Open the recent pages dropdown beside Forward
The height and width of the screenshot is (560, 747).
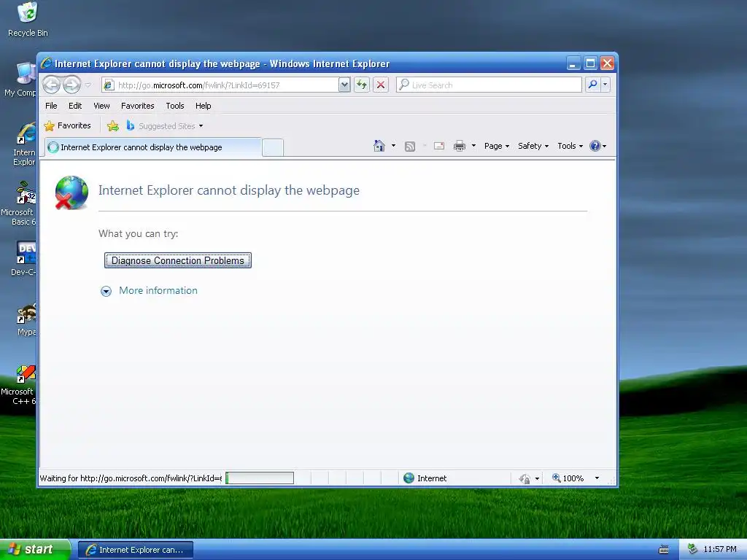[88, 85]
